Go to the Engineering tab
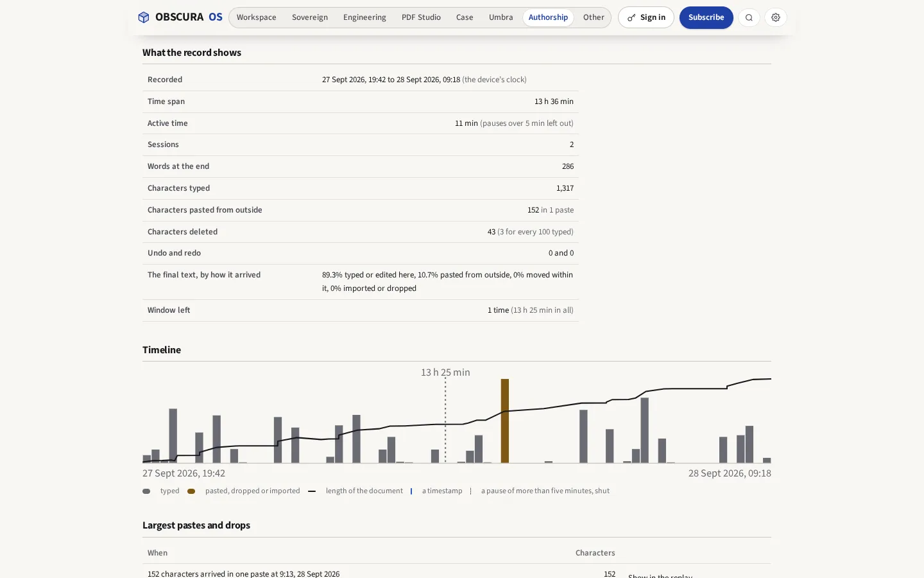 pyautogui.click(x=364, y=17)
